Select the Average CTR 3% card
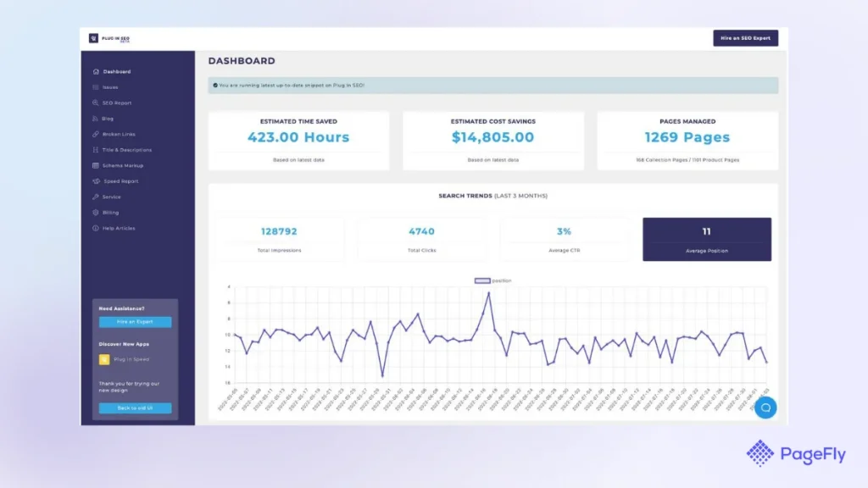Image resolution: width=868 pixels, height=488 pixels. click(x=564, y=239)
